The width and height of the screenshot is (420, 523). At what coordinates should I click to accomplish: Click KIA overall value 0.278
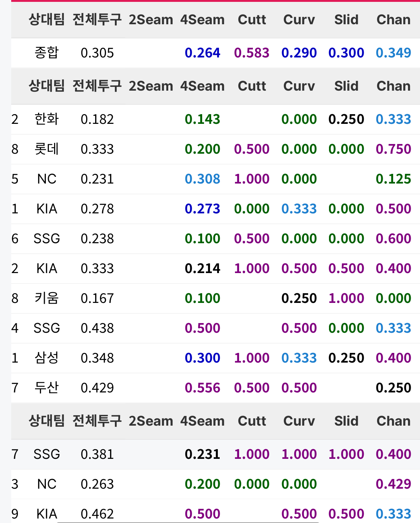click(97, 209)
